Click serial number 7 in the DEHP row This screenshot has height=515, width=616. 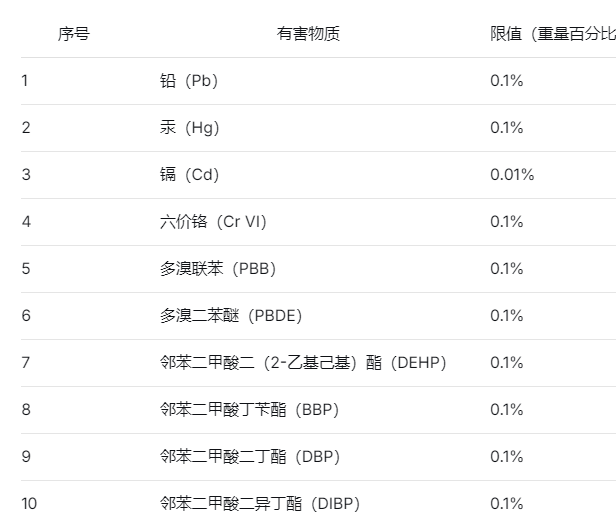pos(26,363)
